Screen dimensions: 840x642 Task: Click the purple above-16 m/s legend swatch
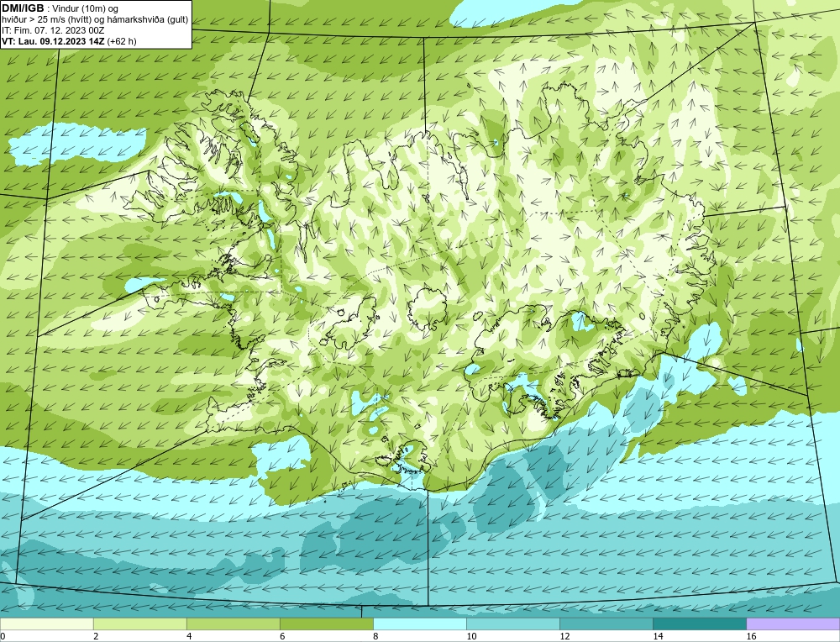[x=793, y=624]
